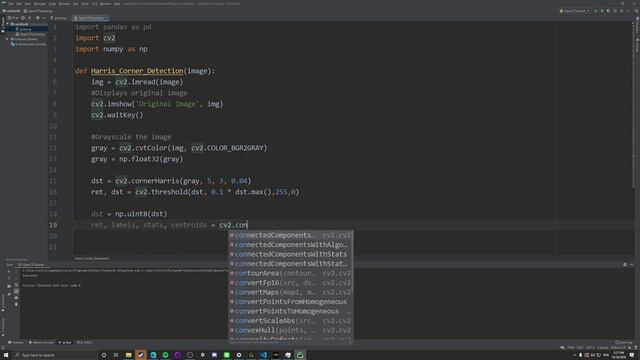640x360 pixels.
Task: Choose connectedComponentsWithStats suggestion
Action: 291,254
